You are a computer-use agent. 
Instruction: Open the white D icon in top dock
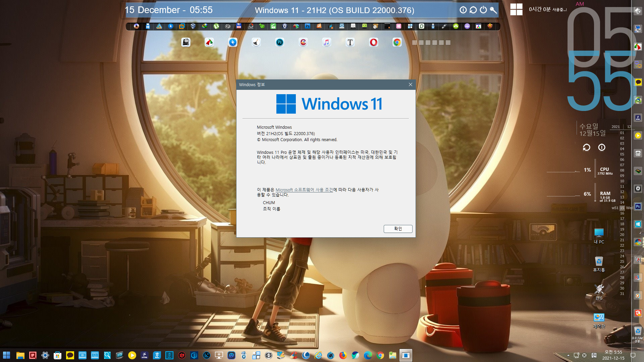pyautogui.click(x=422, y=26)
